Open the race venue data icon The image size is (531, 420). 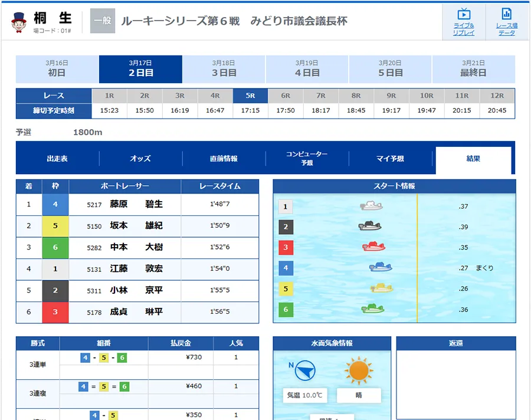click(x=506, y=22)
